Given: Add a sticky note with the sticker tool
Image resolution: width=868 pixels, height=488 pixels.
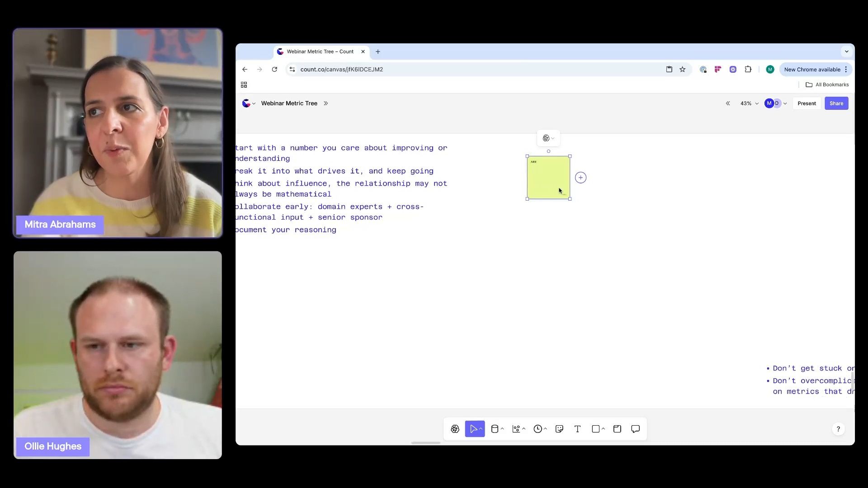Looking at the screenshot, I should coord(559,429).
